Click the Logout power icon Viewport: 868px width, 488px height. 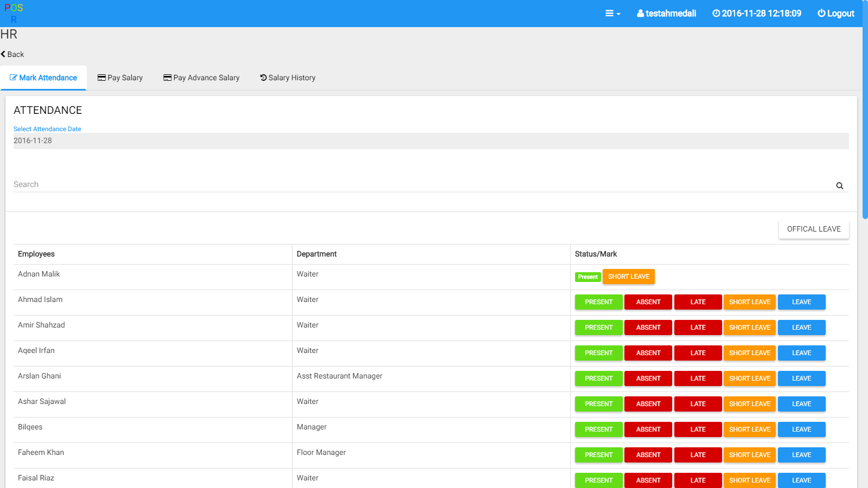(x=821, y=14)
